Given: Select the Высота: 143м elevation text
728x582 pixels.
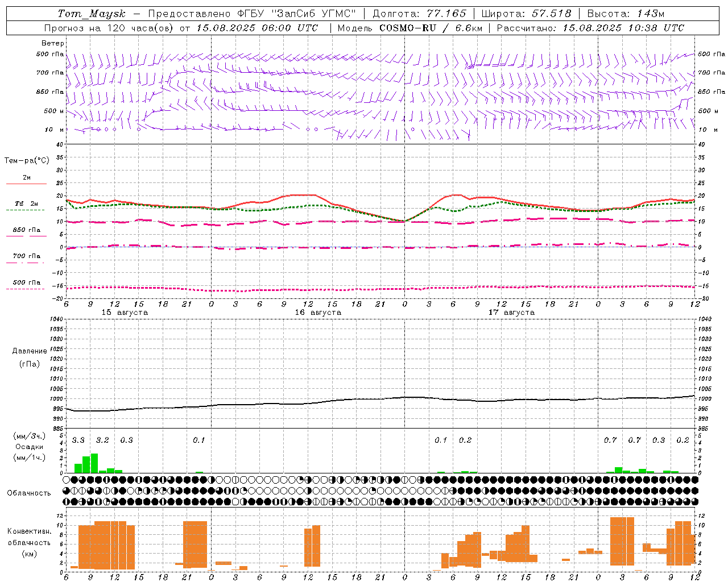Looking at the screenshot, I should [626, 14].
